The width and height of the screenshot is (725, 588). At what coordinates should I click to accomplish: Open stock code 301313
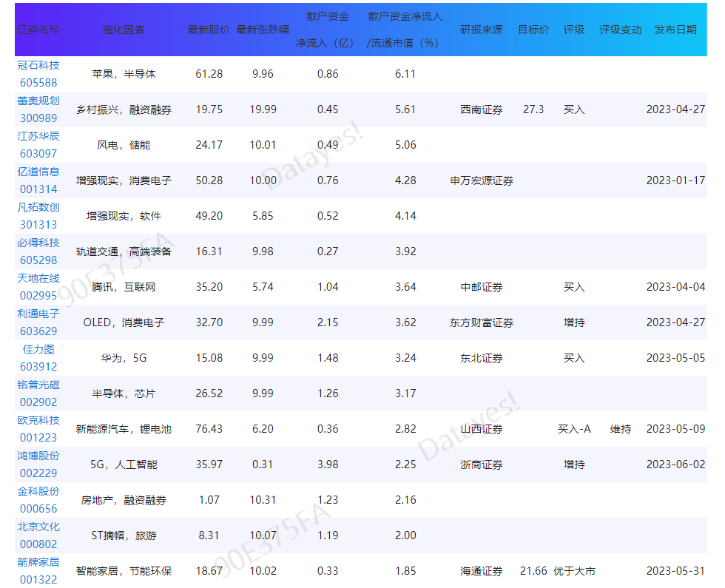tap(38, 225)
